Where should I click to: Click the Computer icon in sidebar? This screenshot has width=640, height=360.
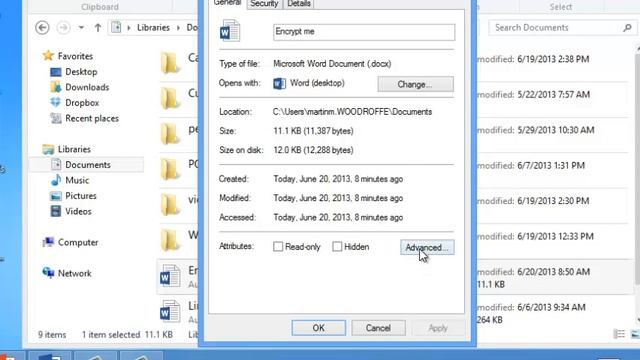[48, 242]
